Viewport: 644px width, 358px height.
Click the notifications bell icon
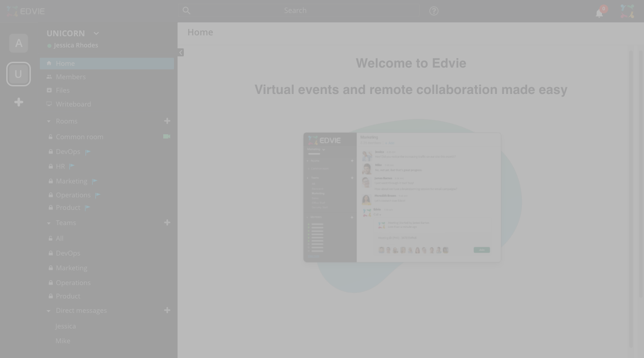599,13
